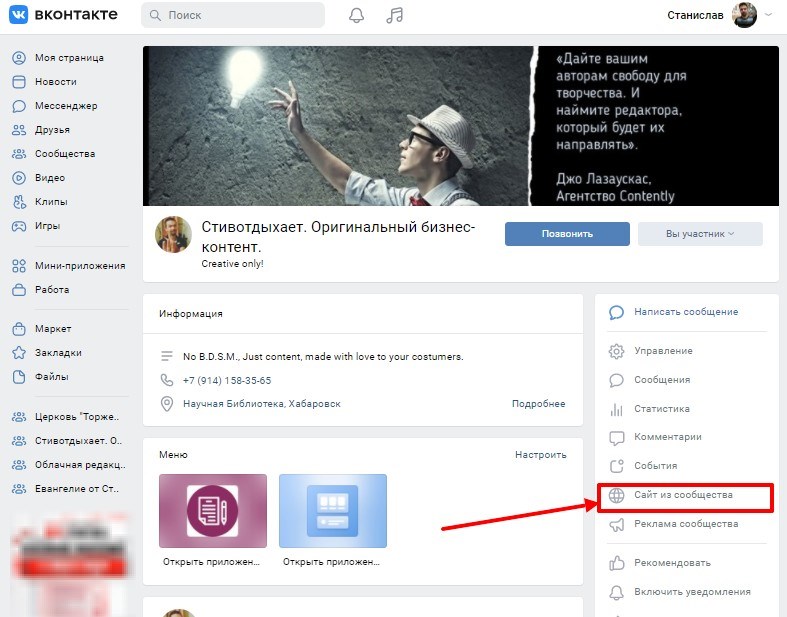Open the purple document app thumbnail
The height and width of the screenshot is (617, 787).
click(213, 511)
